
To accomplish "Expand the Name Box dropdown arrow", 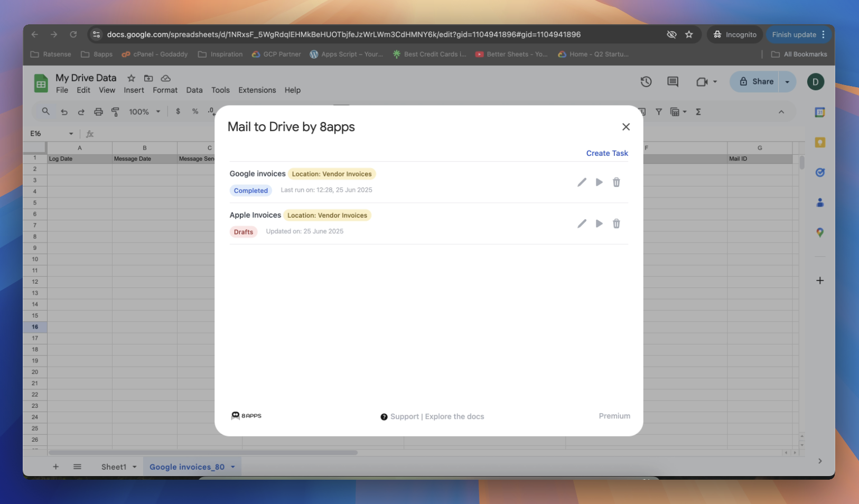I will (71, 134).
